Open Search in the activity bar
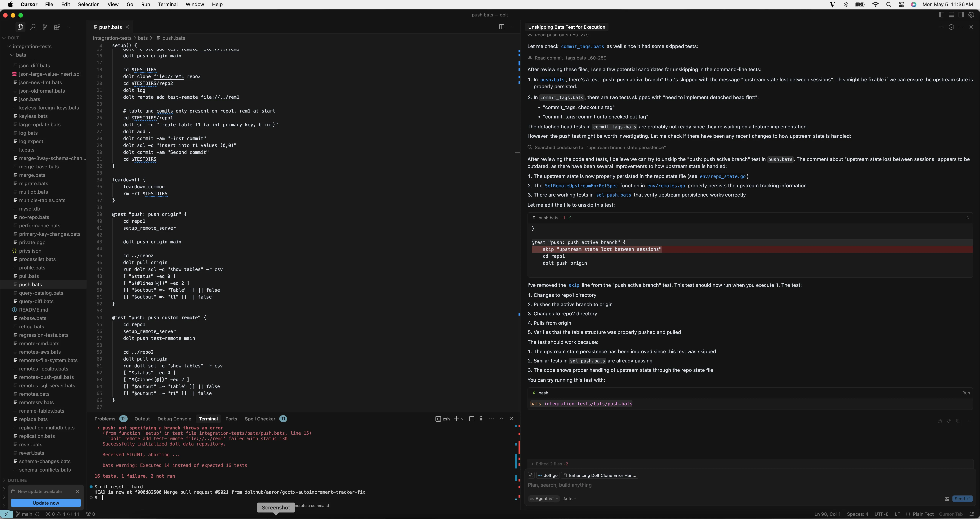 pyautogui.click(x=33, y=27)
